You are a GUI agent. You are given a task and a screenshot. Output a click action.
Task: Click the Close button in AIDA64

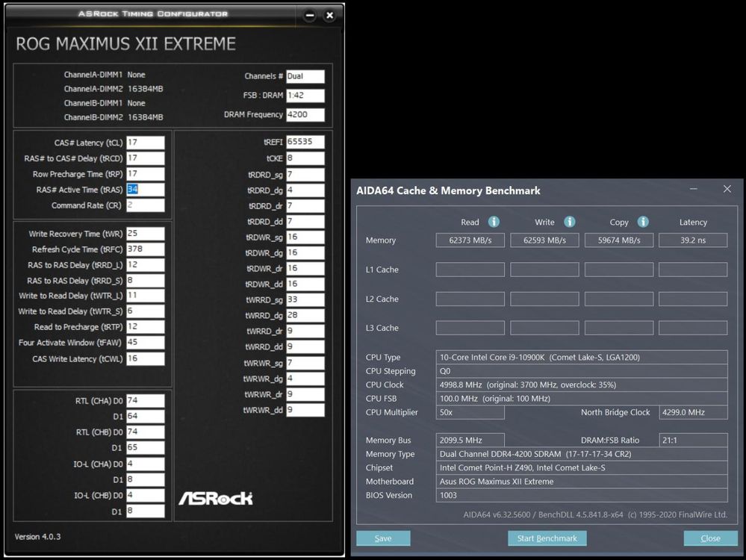tap(710, 538)
